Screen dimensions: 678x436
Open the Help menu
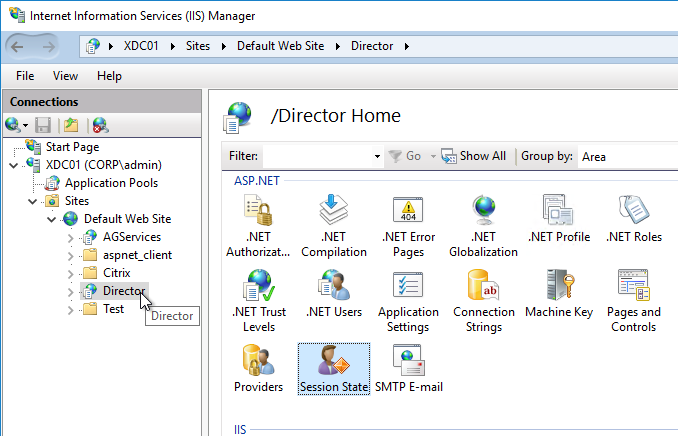pos(109,76)
